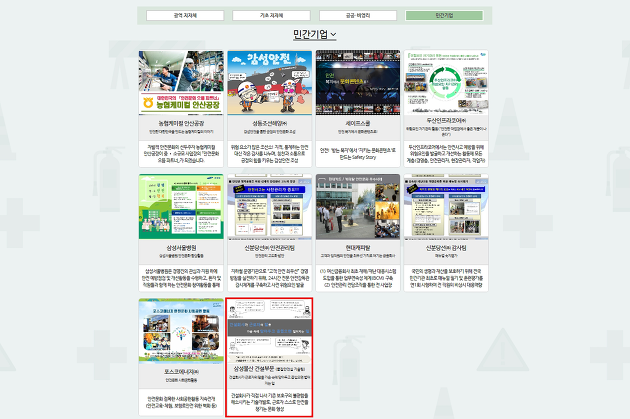Click the 포스코에너지 card description text
Screen dimensions: 630x419
coord(181,402)
